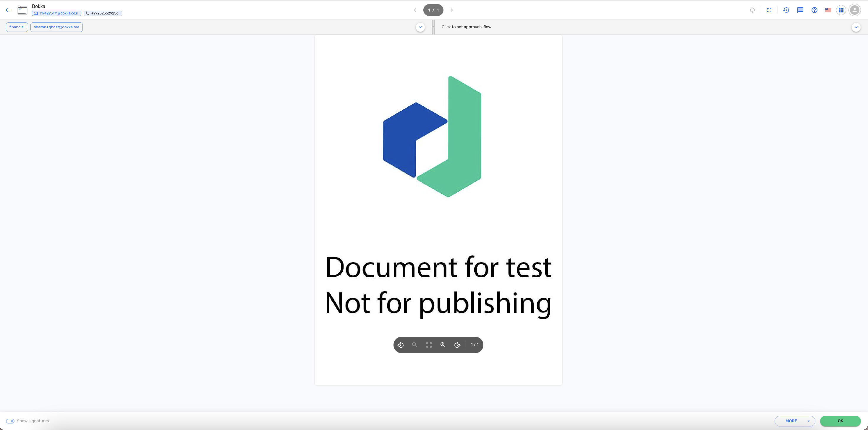Screen dimensions: 868x430
Task: Rotate the document counterclockwise
Action: tap(400, 345)
